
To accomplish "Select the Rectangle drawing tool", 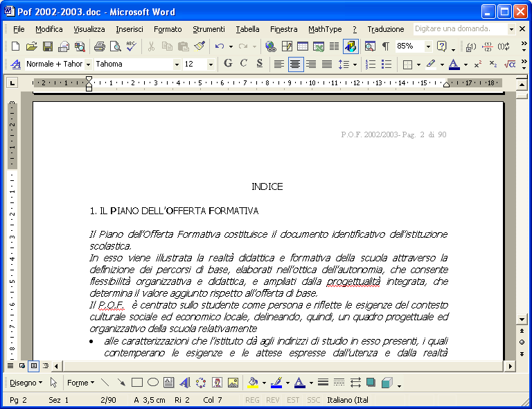I will tap(137, 383).
